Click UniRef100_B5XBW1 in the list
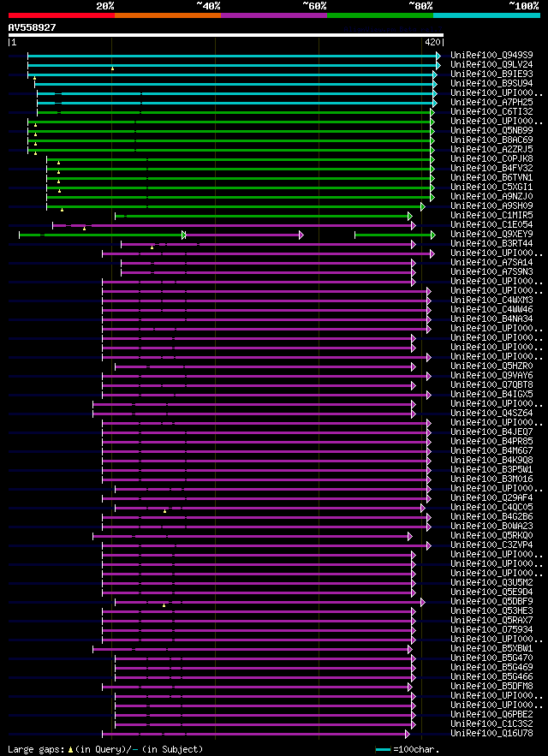The height and width of the screenshot is (756, 548). [491, 647]
